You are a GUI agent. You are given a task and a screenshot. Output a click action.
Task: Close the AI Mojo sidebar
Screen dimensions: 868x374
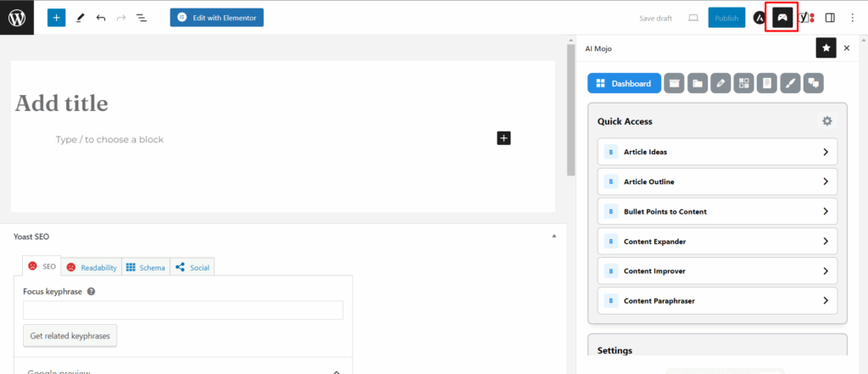pyautogui.click(x=847, y=48)
